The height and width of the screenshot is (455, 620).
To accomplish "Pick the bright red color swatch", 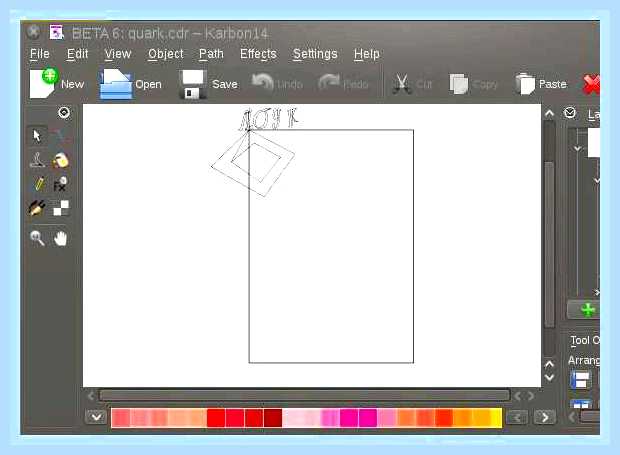I will click(x=216, y=418).
